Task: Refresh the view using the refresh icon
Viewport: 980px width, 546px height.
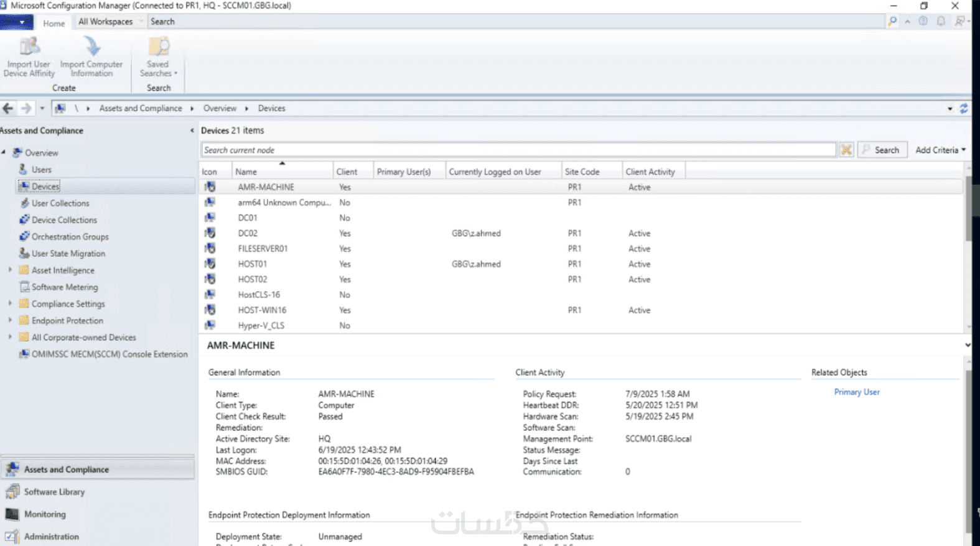Action: [964, 108]
